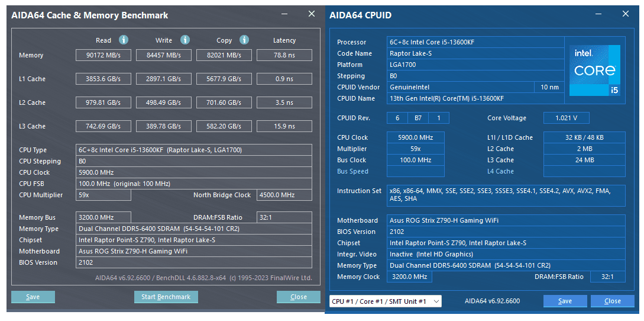This screenshot has width=644, height=321.
Task: Click the CPU Multiplier 59x field in Benchmark window
Action: (x=103, y=195)
